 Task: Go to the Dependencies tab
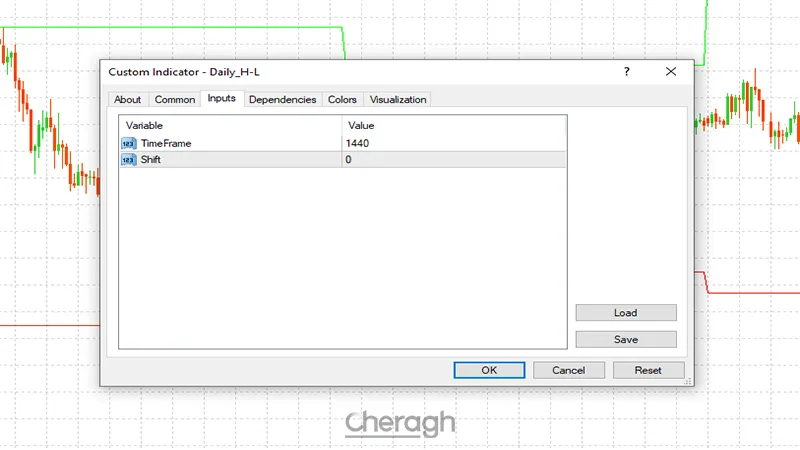tap(282, 99)
